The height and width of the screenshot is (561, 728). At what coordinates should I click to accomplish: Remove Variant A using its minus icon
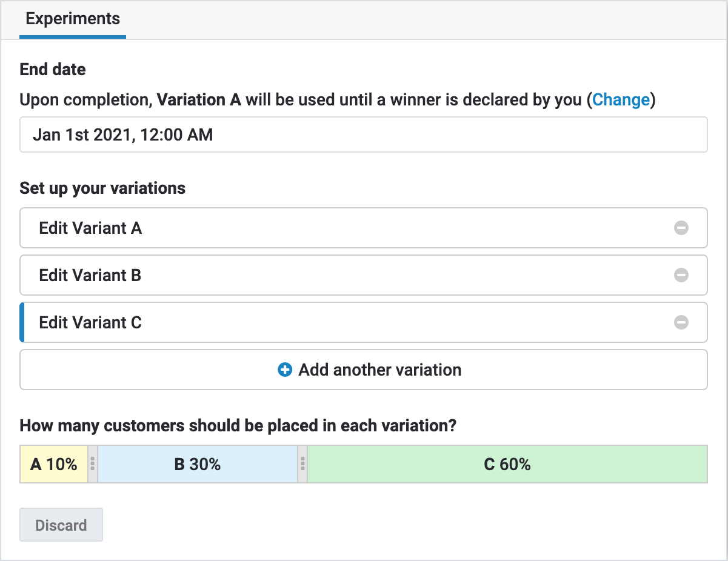pyautogui.click(x=681, y=228)
